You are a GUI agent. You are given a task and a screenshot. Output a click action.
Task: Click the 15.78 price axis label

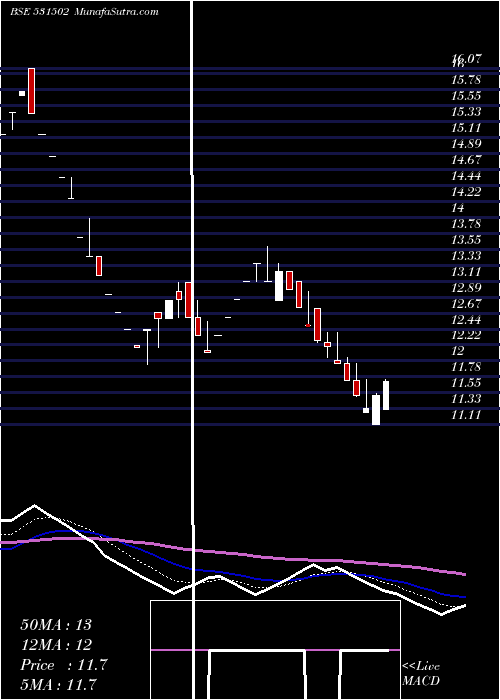(466, 80)
